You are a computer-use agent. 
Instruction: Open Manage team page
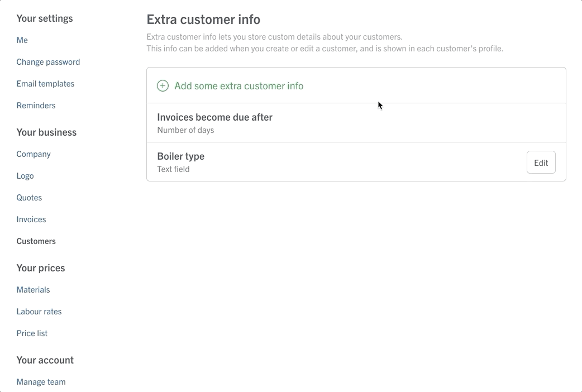point(41,382)
